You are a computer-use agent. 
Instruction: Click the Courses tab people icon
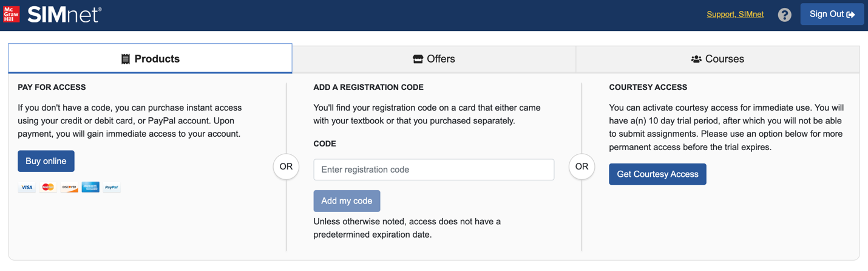point(696,59)
